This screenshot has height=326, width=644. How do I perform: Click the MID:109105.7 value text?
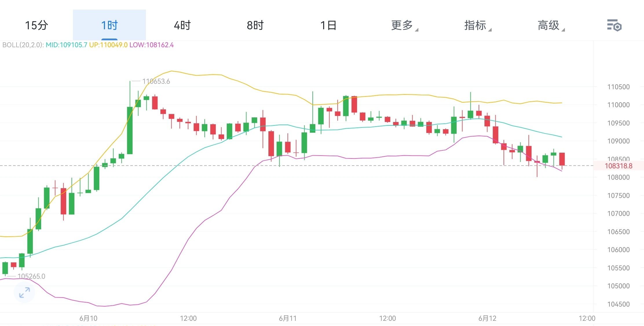(66, 45)
